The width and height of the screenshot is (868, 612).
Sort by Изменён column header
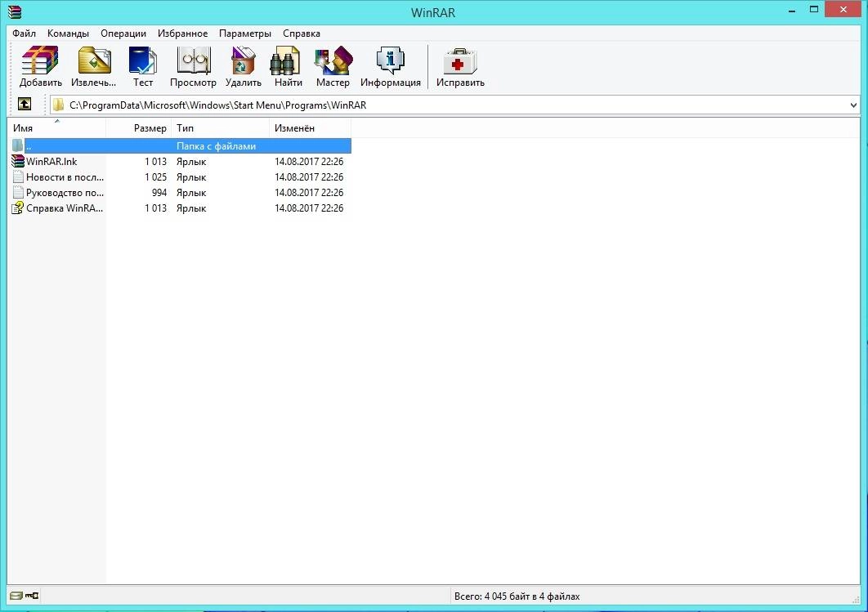pos(310,127)
